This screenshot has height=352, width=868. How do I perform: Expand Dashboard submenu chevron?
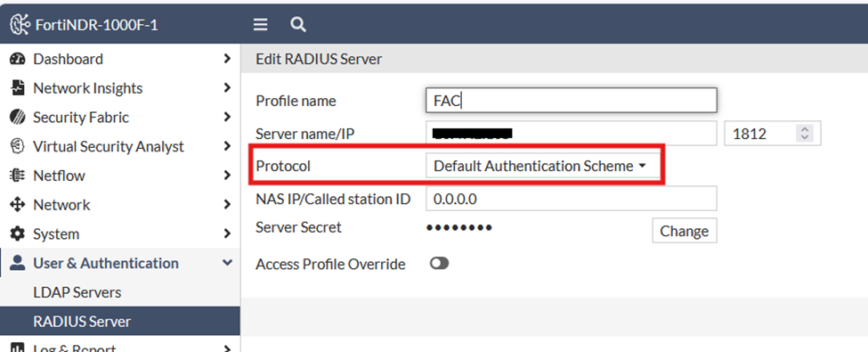(227, 58)
